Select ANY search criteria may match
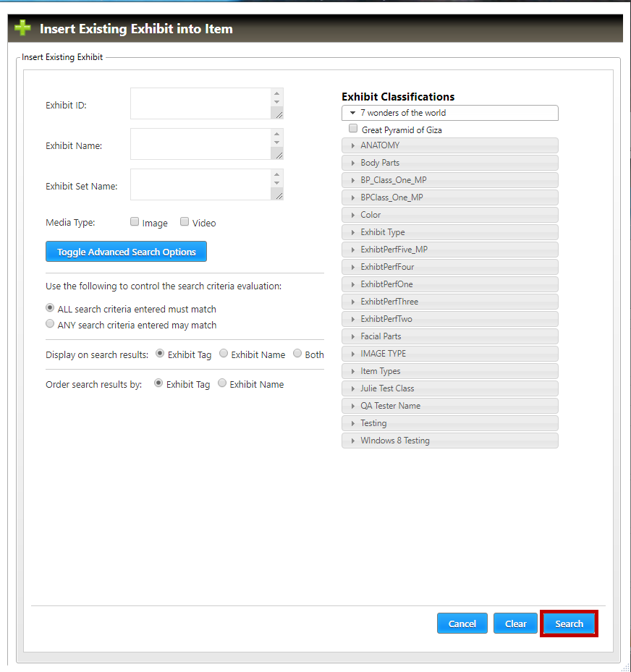The width and height of the screenshot is (631, 672). coord(50,324)
